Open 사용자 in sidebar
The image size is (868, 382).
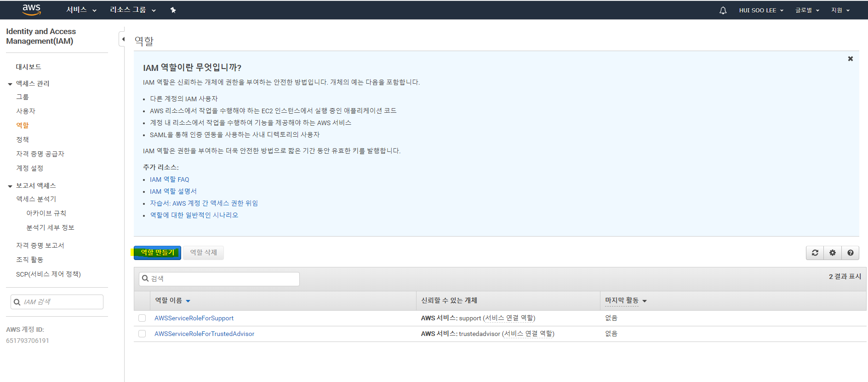[26, 111]
